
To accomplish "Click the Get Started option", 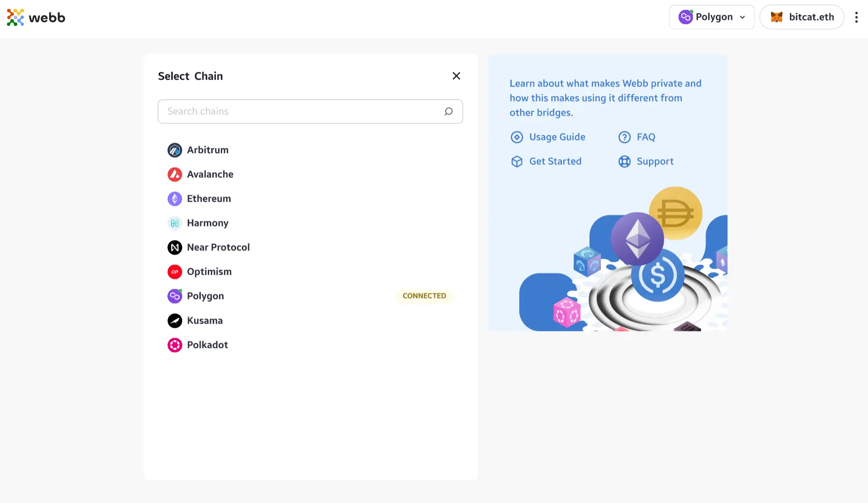I will (555, 161).
